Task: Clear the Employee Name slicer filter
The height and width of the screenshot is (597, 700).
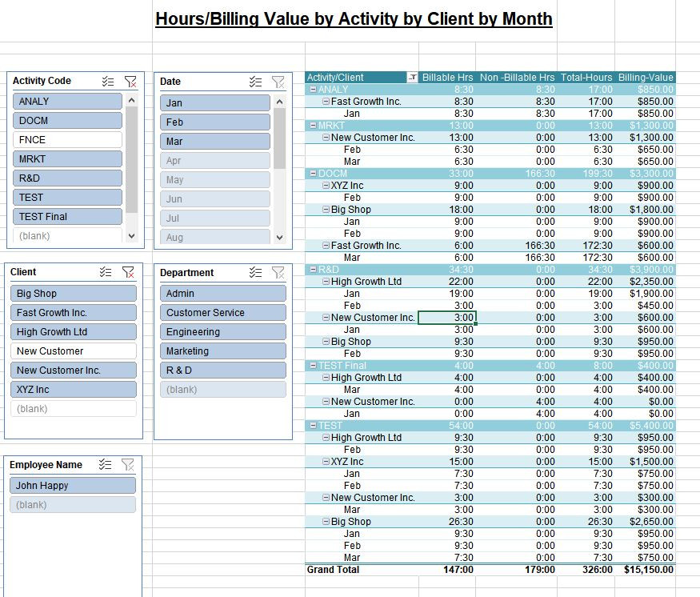Action: click(130, 464)
